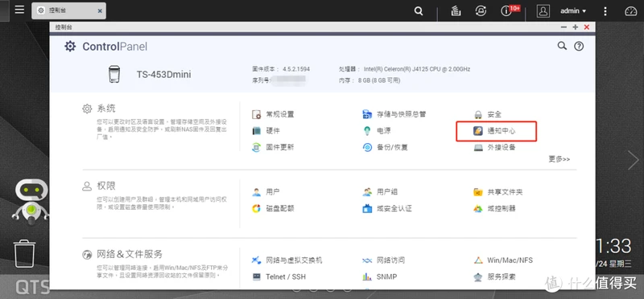
Task: Open 用户组 user groups
Action: click(380, 192)
